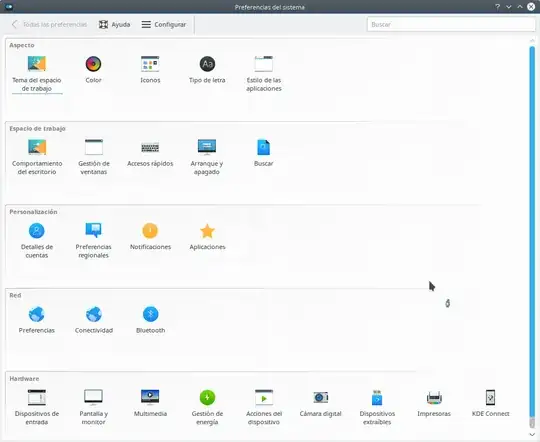Open Tipo de letra font settings
Viewport: 540px width, 442px height.
pyautogui.click(x=207, y=70)
